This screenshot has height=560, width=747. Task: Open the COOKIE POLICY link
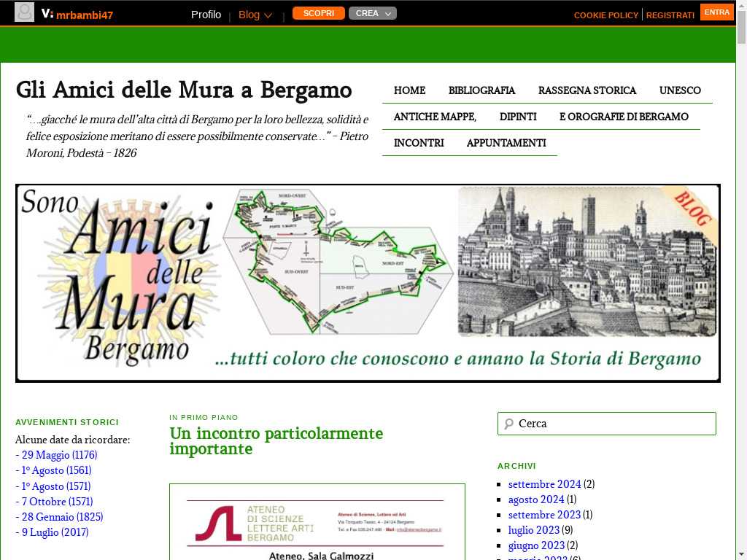(x=606, y=15)
